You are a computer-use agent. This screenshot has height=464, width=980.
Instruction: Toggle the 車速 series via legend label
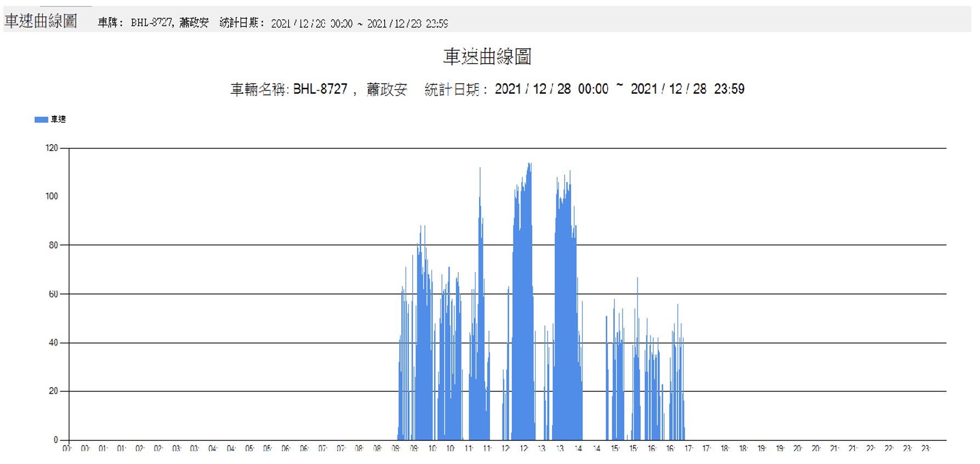(58, 120)
